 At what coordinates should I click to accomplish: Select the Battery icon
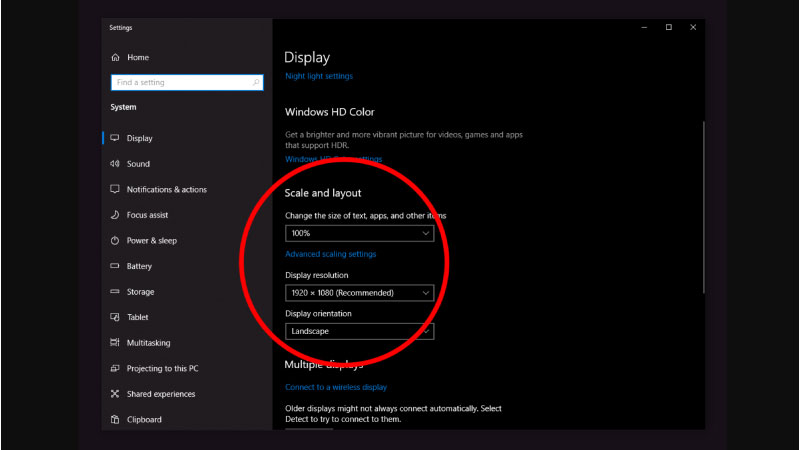tap(115, 267)
